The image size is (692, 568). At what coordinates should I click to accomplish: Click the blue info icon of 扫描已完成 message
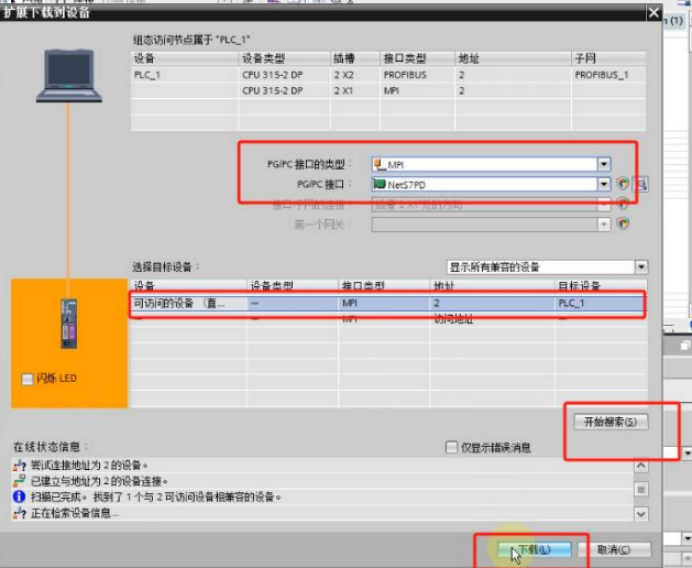(19, 497)
